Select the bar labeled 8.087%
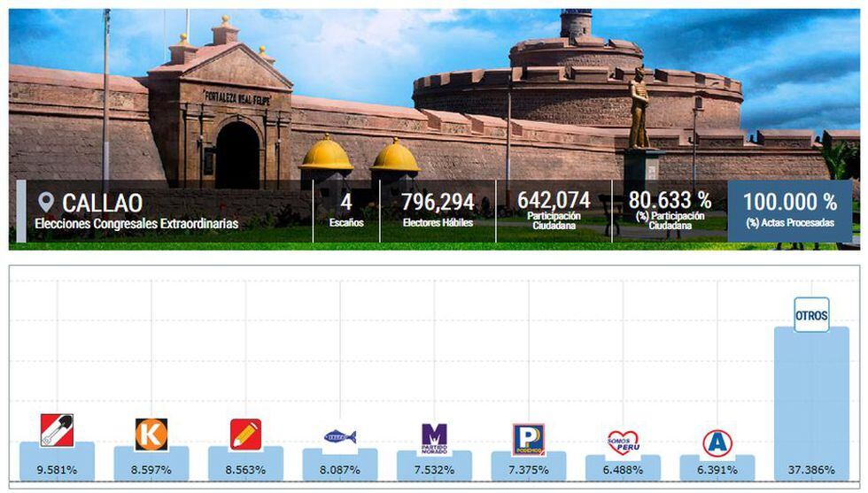This screenshot has height=493, width=868. click(x=340, y=470)
